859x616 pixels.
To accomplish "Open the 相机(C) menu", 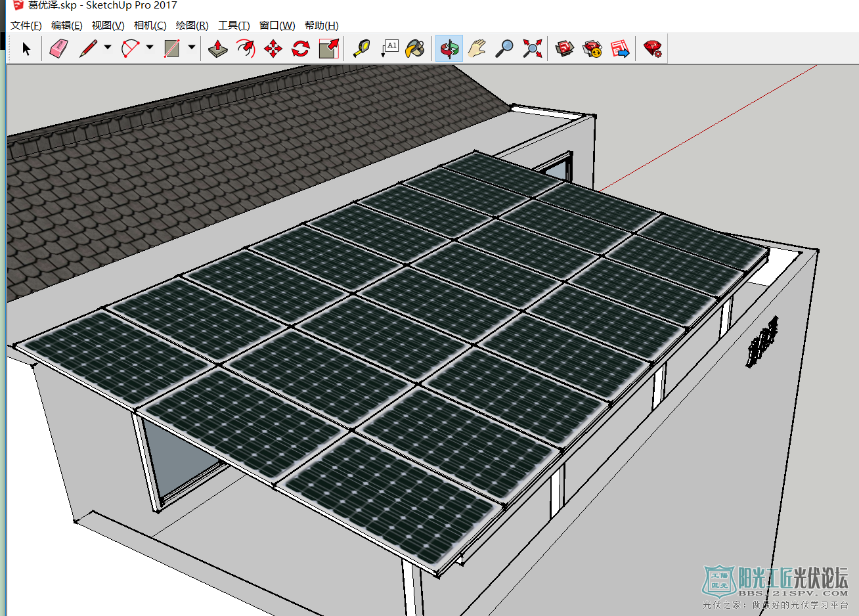I will (x=150, y=26).
